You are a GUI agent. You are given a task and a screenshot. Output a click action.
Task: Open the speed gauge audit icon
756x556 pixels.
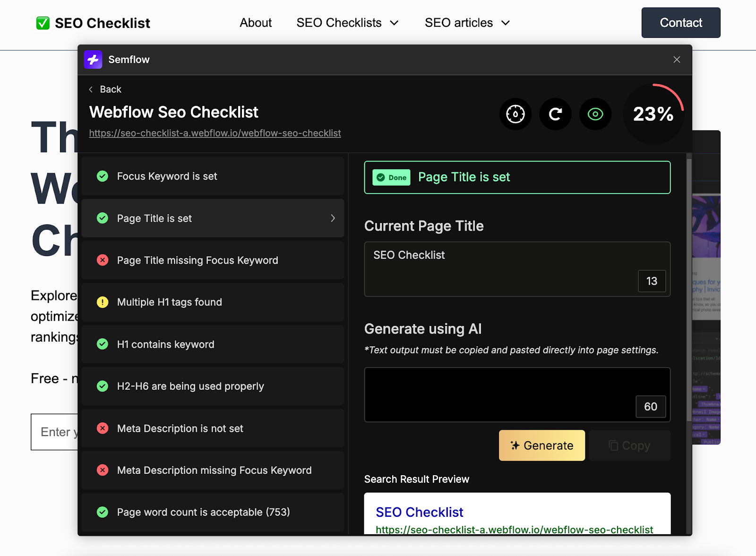click(515, 114)
